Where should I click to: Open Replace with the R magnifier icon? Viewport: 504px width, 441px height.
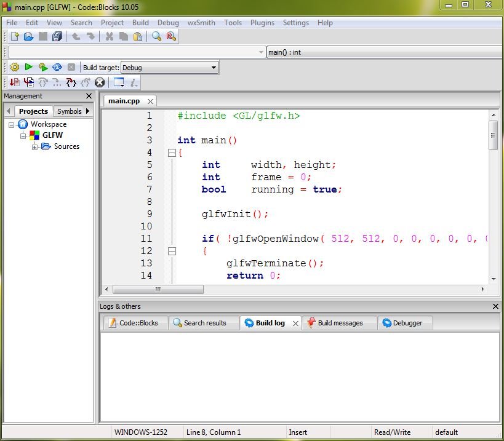pos(171,36)
